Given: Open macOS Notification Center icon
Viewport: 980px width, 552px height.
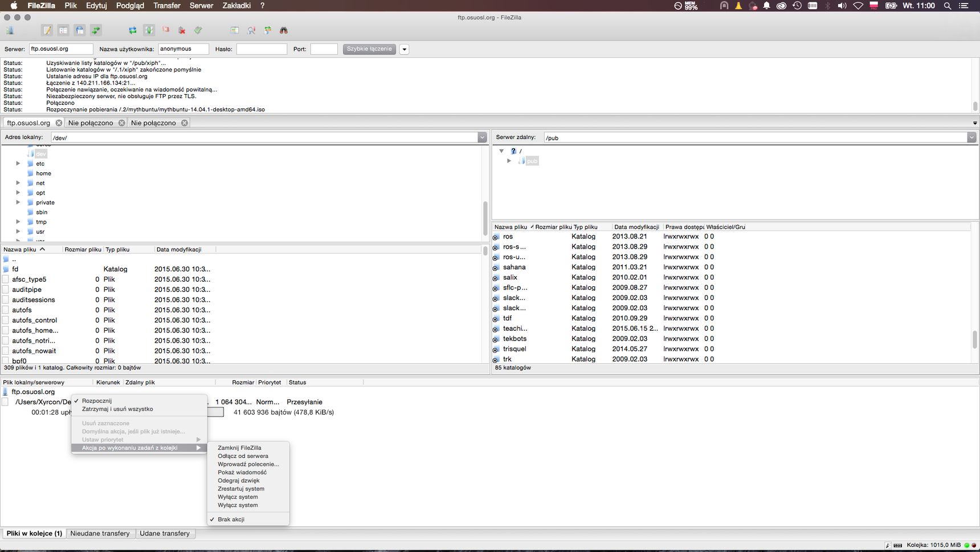Looking at the screenshot, I should click(x=964, y=6).
